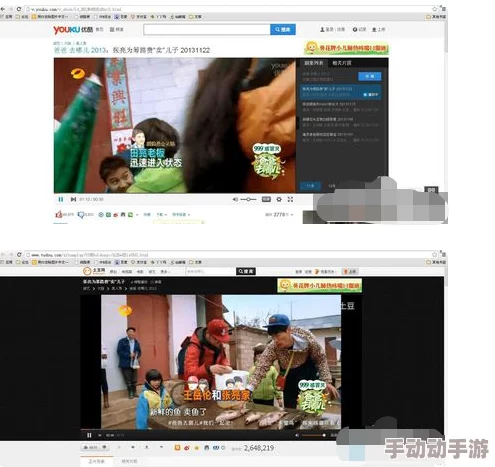
Task: Toggle Youku widescreen mode button
Action: pyautogui.click(x=266, y=199)
